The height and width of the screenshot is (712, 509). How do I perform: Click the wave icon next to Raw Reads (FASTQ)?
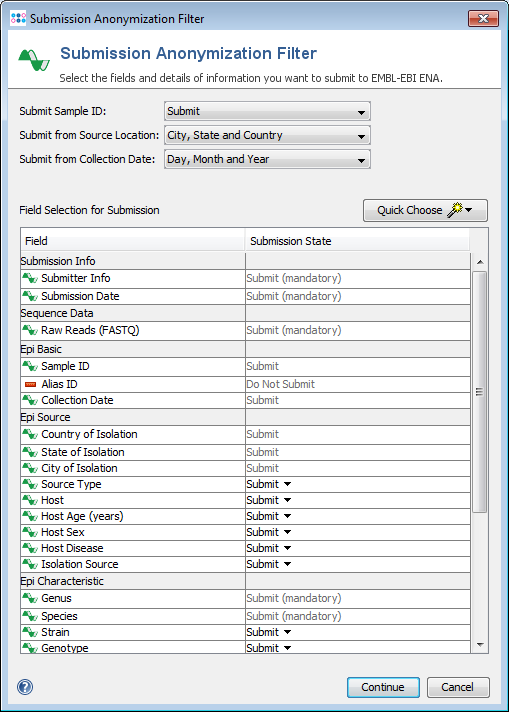point(30,330)
